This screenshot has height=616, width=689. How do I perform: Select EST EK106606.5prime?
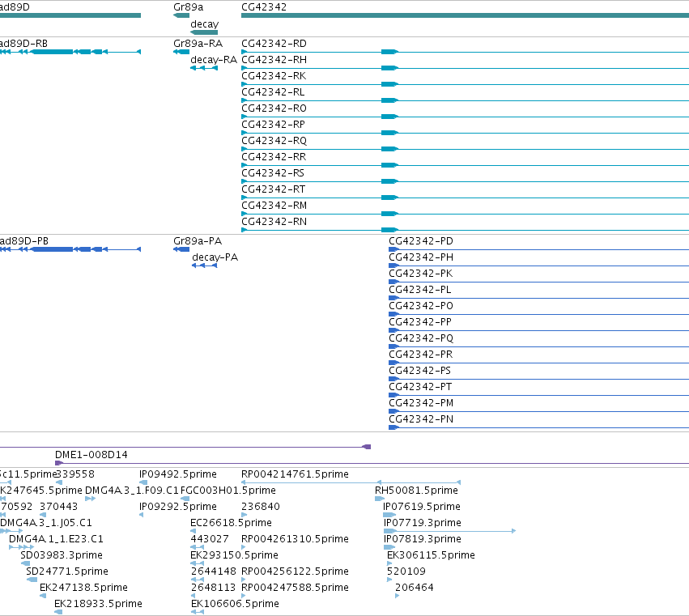(235, 604)
